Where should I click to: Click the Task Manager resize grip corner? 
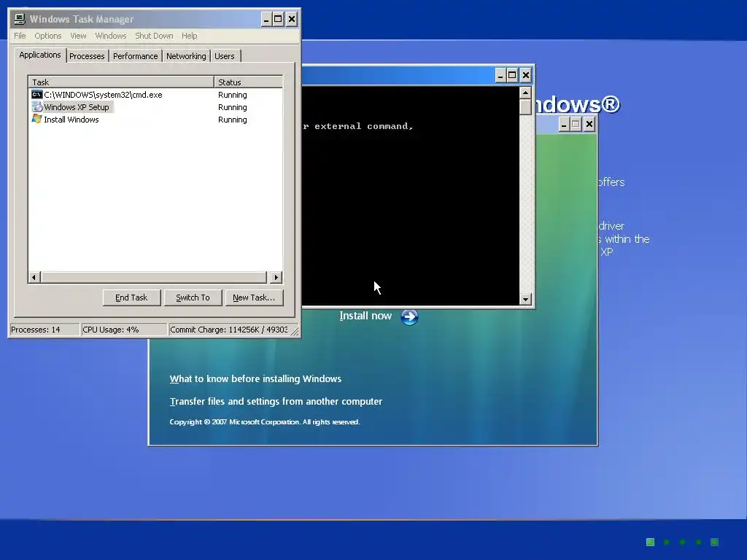pyautogui.click(x=295, y=332)
